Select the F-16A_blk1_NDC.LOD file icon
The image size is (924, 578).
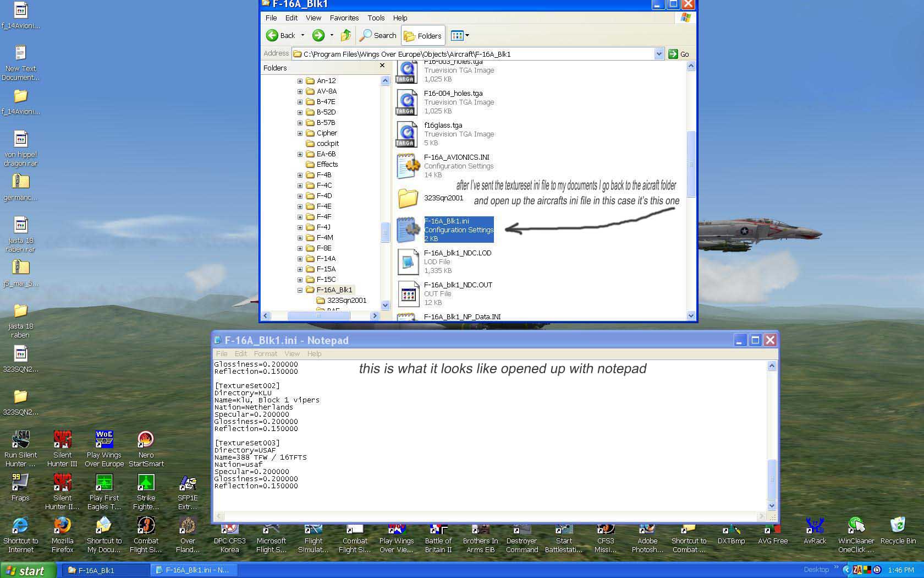407,262
